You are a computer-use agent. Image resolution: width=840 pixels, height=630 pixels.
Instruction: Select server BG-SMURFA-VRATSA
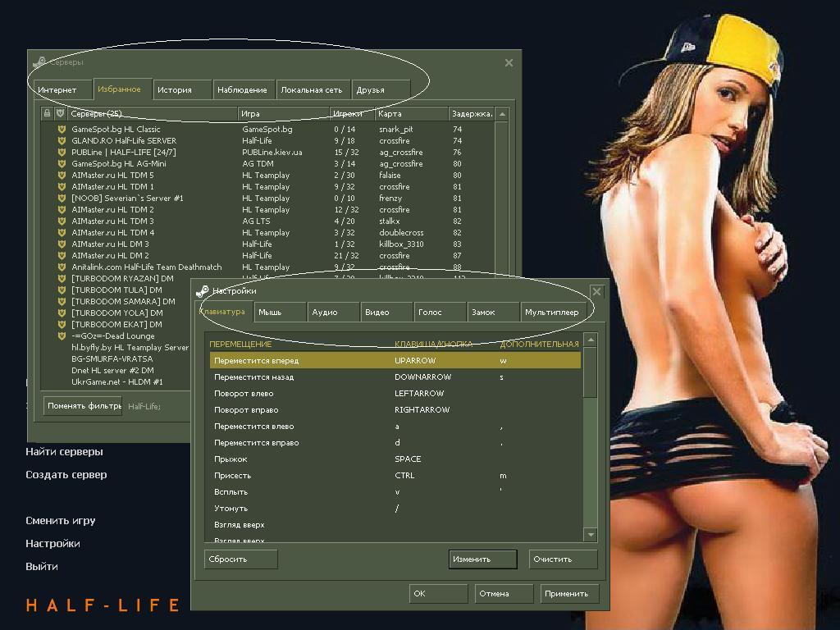112,359
